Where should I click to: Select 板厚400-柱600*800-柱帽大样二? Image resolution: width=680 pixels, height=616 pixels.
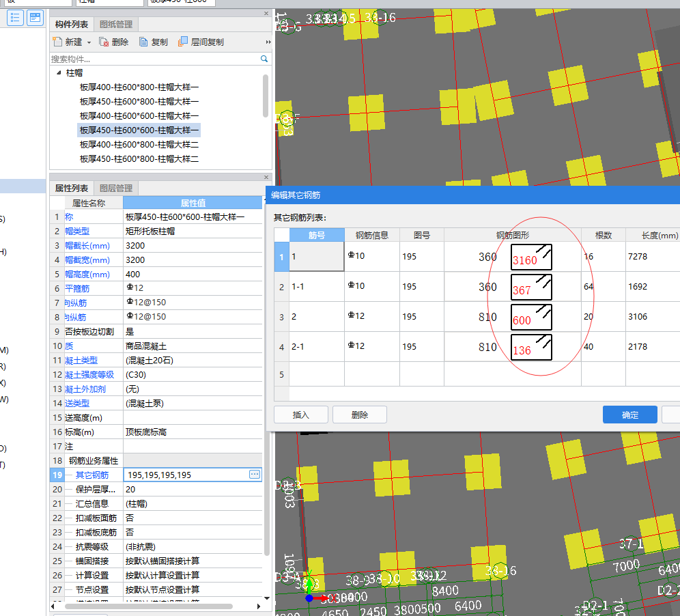click(x=139, y=145)
